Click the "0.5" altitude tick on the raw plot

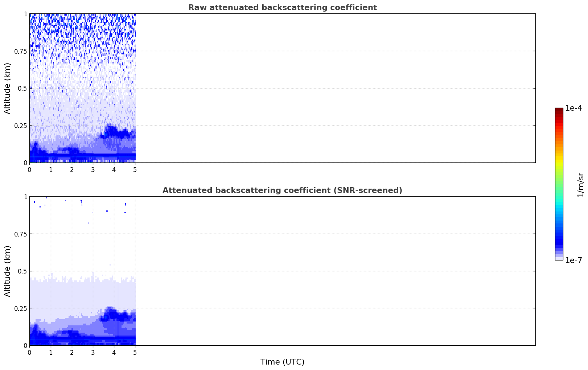click(x=22, y=88)
